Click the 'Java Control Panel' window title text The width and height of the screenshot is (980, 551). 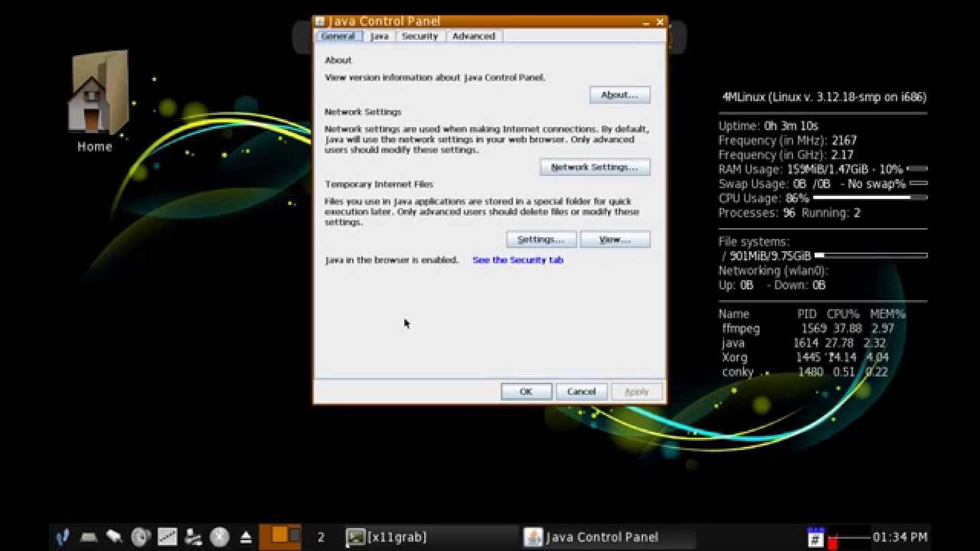click(x=384, y=21)
